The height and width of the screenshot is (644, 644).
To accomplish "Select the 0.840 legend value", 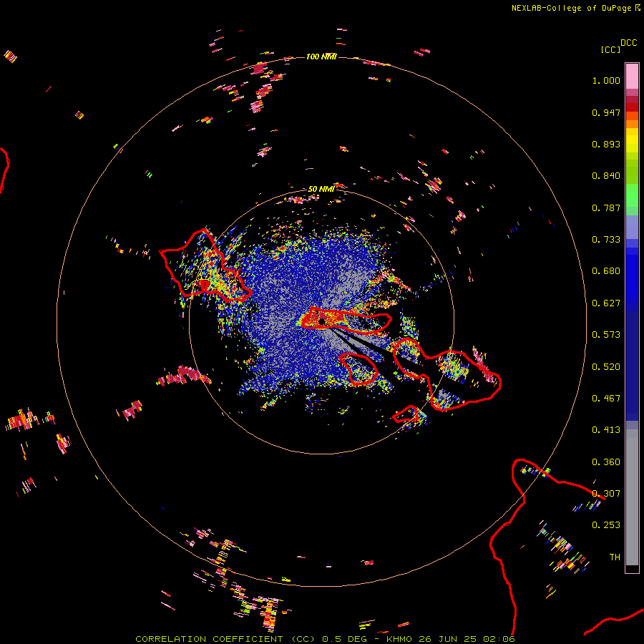I will (x=606, y=176).
